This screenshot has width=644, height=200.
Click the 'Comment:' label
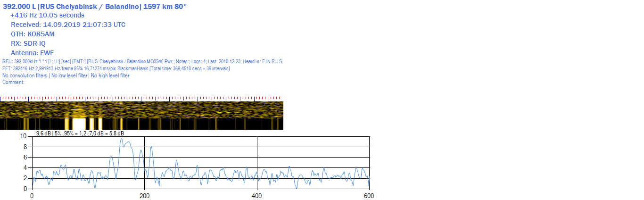pyautogui.click(x=13, y=82)
